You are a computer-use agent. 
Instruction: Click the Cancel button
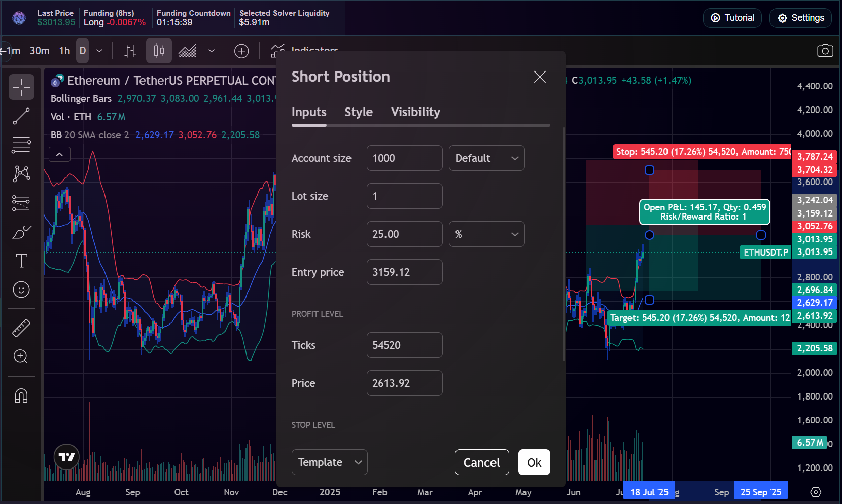point(481,462)
